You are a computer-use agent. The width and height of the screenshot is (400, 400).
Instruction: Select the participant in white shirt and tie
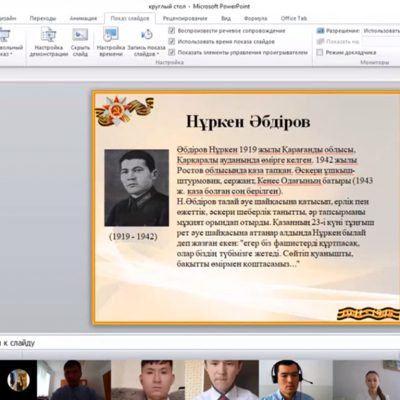[222, 380]
